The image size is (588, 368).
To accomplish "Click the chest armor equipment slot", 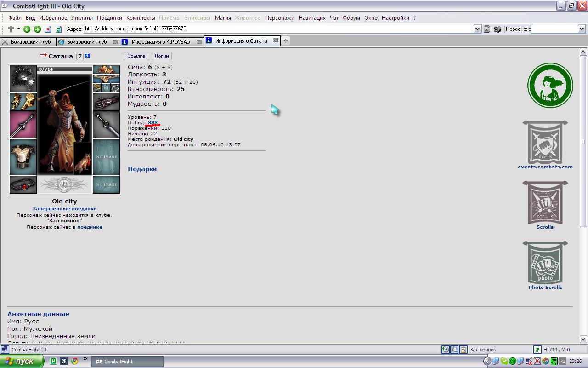I will [x=23, y=157].
